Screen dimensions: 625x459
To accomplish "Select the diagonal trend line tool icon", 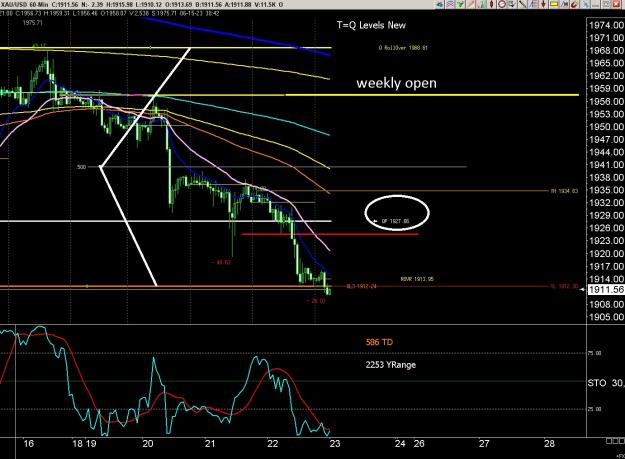I will (523, 4).
